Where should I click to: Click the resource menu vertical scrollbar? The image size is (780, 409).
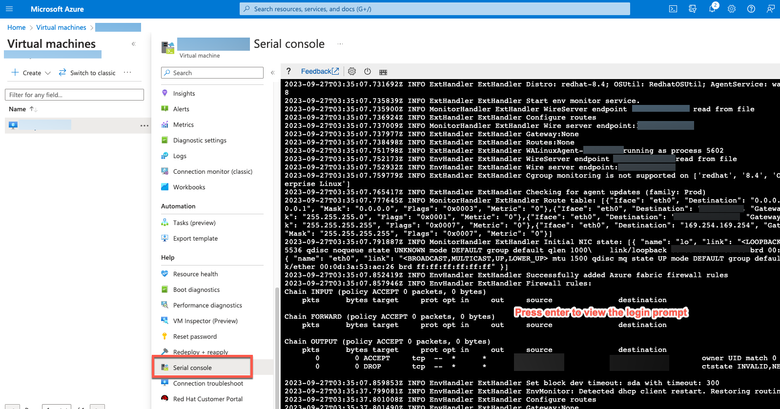(x=277, y=348)
